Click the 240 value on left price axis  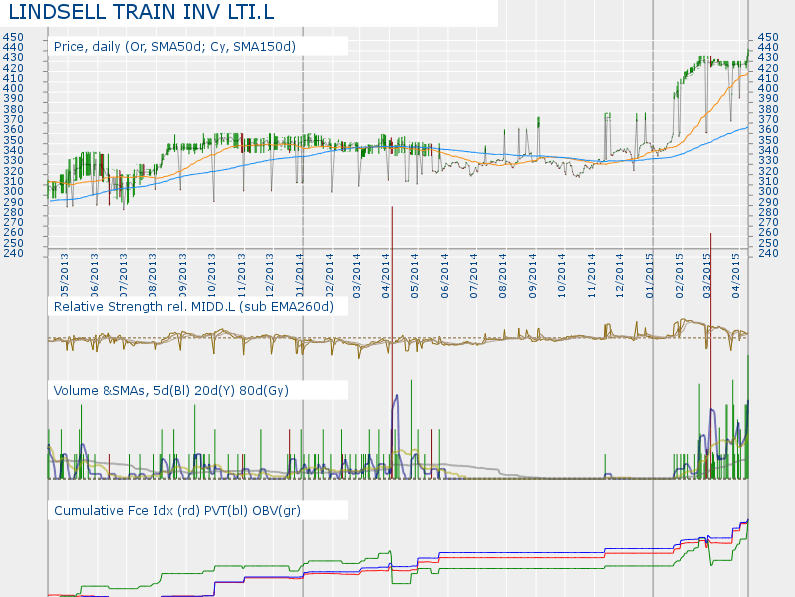tap(13, 253)
